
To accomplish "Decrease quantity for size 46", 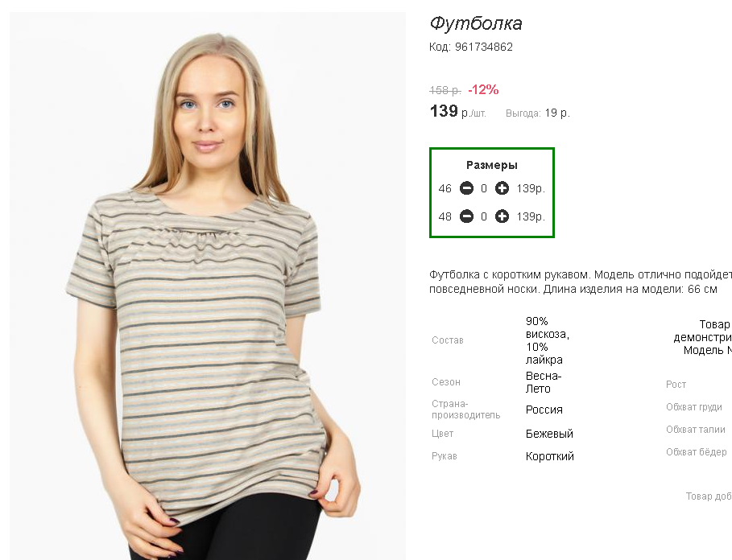I will pyautogui.click(x=466, y=188).
